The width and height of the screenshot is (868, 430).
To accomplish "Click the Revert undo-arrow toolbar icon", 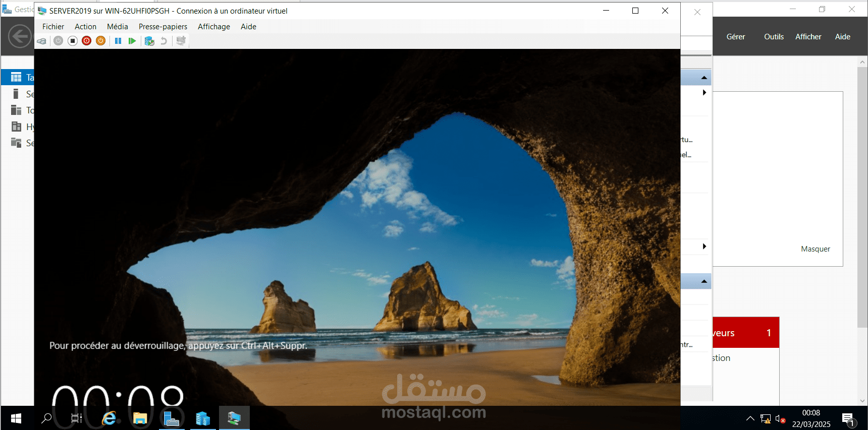I will coord(164,41).
